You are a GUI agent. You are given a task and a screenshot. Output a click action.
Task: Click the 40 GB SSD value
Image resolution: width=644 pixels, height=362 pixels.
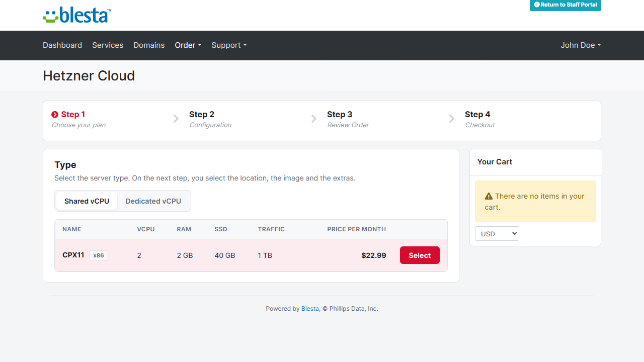(225, 255)
